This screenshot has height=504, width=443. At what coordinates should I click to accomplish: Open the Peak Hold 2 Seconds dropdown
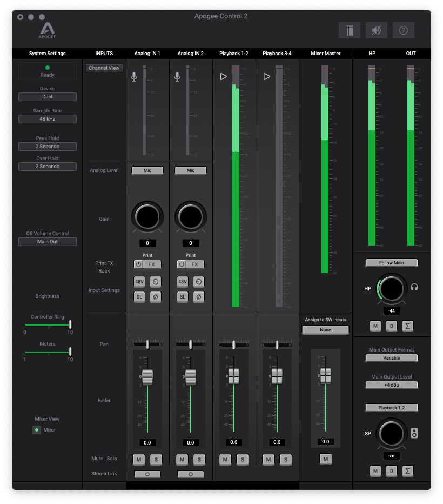click(48, 147)
